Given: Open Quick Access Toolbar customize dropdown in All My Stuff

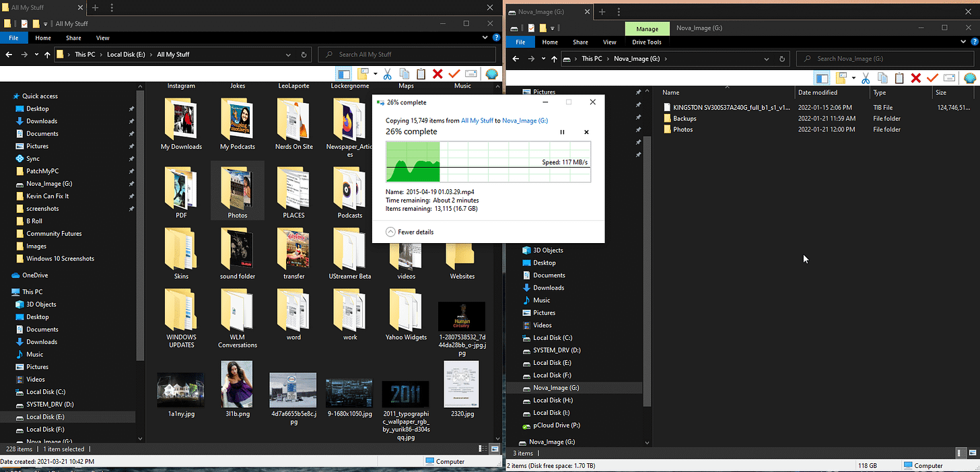Looking at the screenshot, I should point(46,24).
